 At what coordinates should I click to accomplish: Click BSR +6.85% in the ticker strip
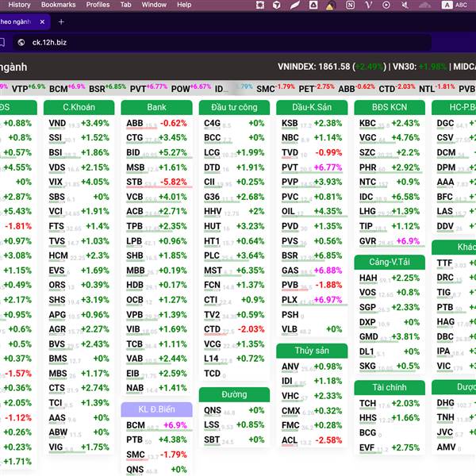[x=107, y=88]
